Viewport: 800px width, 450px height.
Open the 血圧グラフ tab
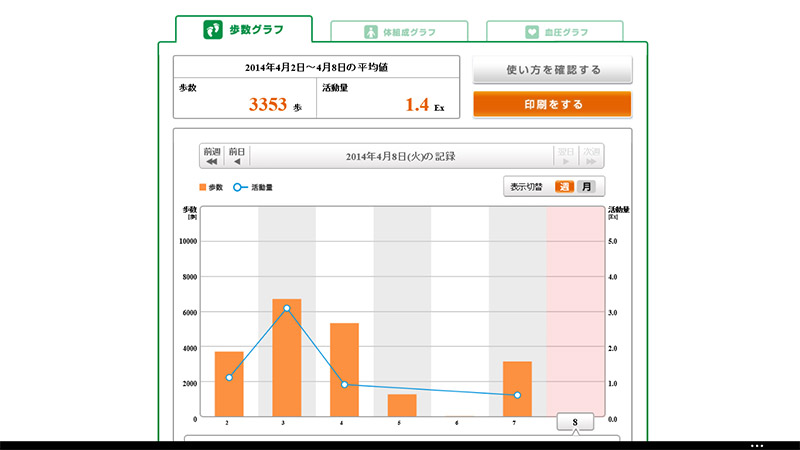[554, 32]
